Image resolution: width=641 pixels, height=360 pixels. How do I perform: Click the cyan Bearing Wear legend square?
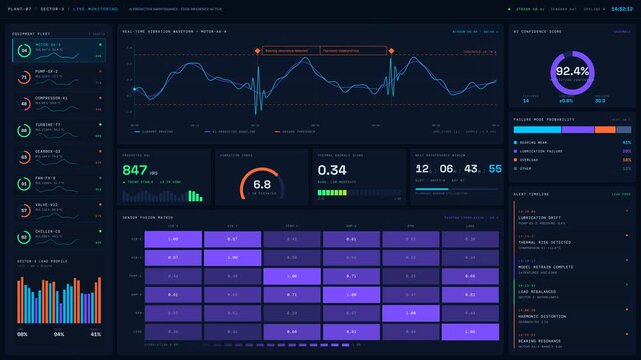pos(515,143)
